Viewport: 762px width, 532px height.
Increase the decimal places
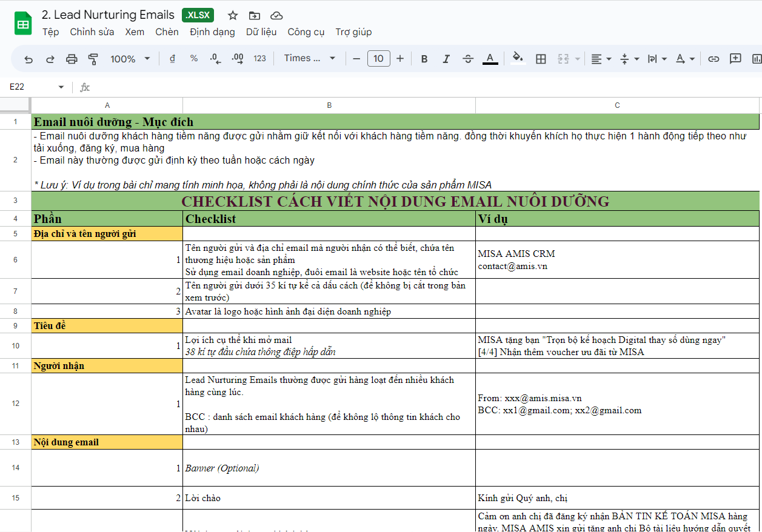point(238,59)
